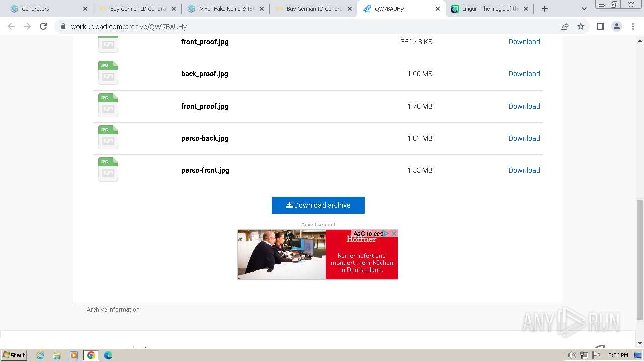Open a new browser tab
Viewport: 644px width, 362px height.
pos(544,9)
